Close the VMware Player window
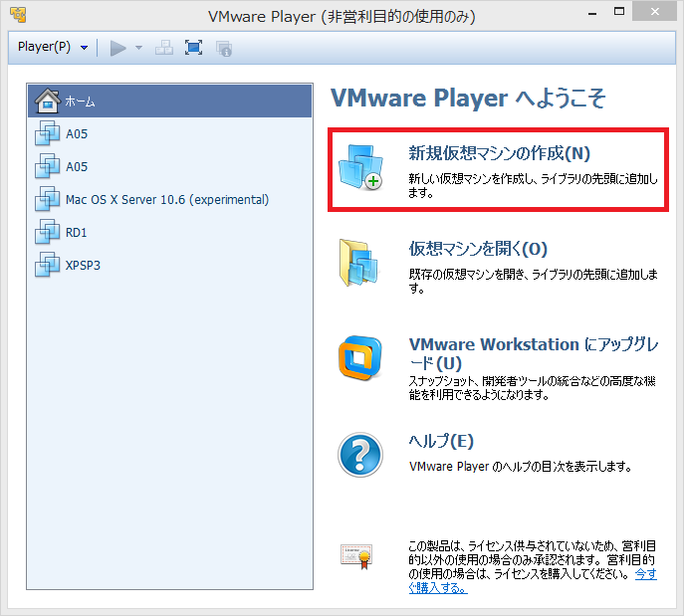The image size is (684, 616). tap(655, 12)
